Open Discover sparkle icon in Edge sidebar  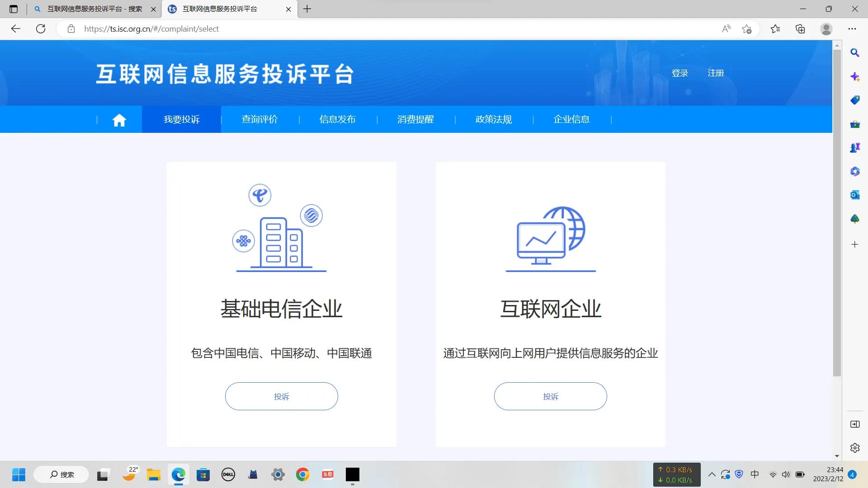coord(854,76)
